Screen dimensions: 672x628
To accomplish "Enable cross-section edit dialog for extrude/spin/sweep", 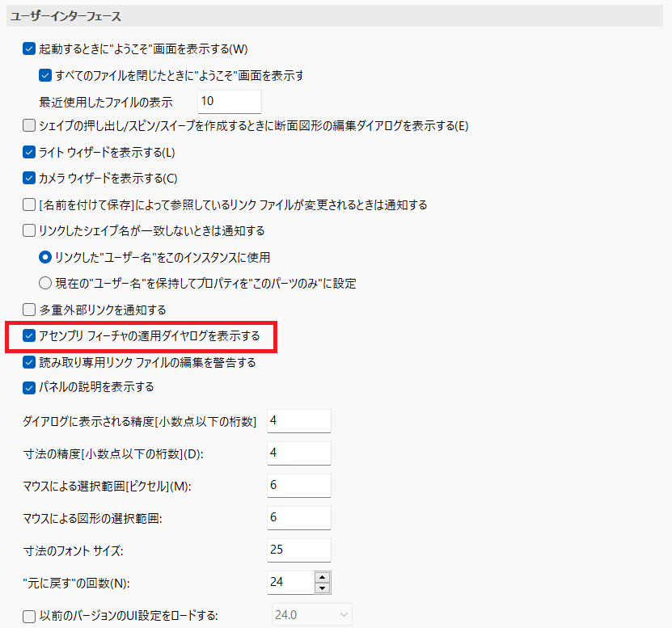I will (28, 125).
